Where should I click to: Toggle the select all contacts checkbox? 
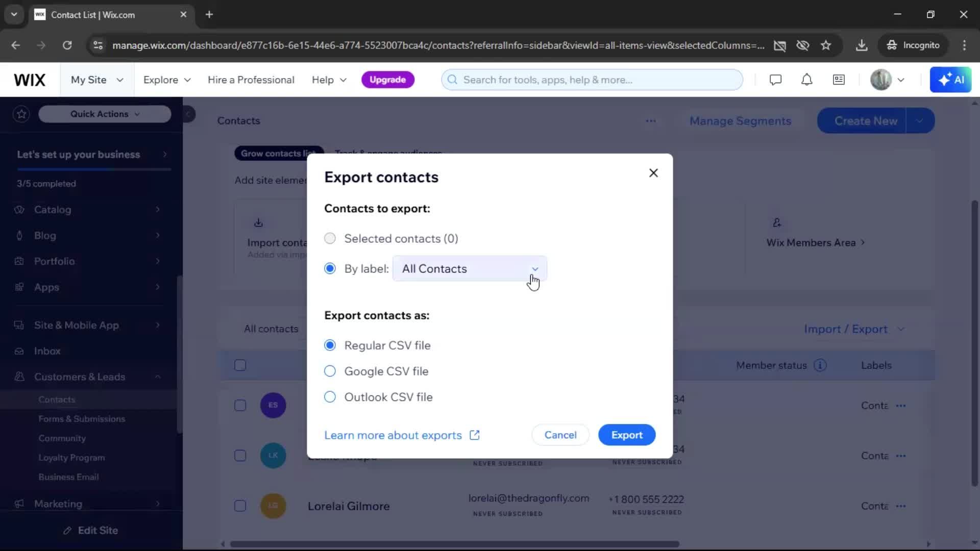(240, 365)
